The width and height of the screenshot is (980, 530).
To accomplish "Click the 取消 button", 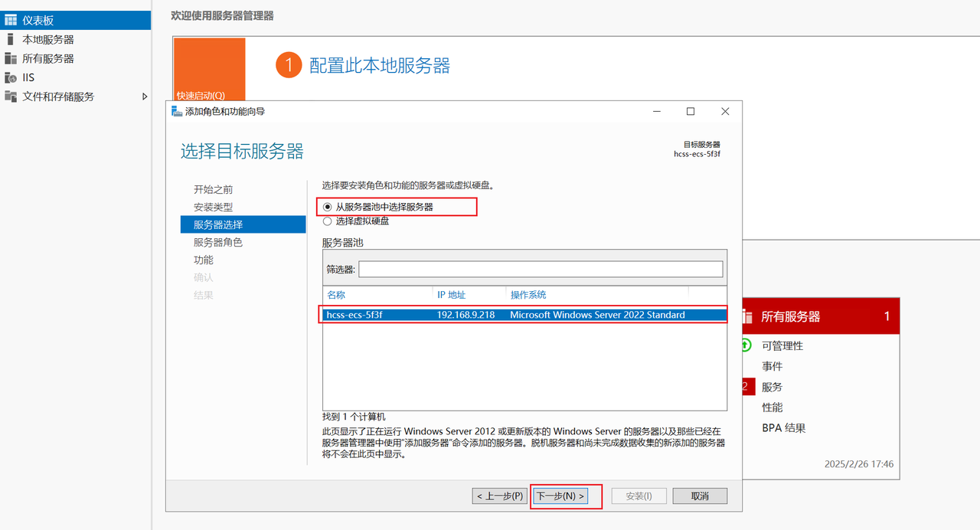I will (x=700, y=496).
